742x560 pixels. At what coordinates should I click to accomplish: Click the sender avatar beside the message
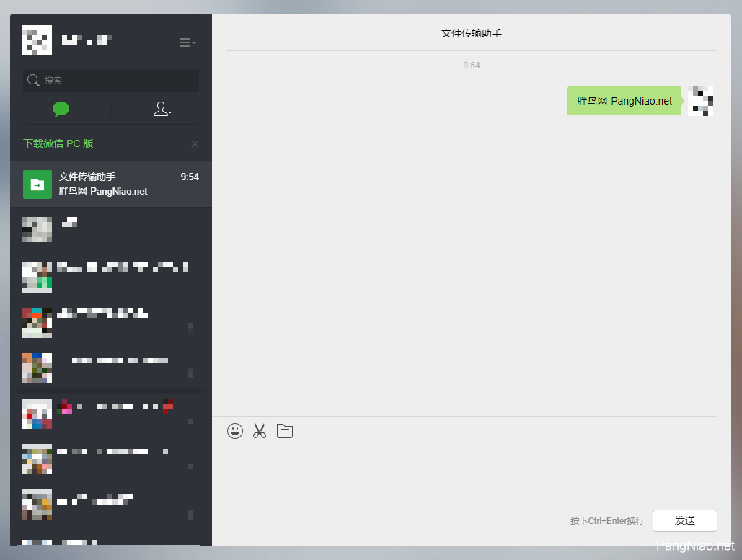(700, 101)
